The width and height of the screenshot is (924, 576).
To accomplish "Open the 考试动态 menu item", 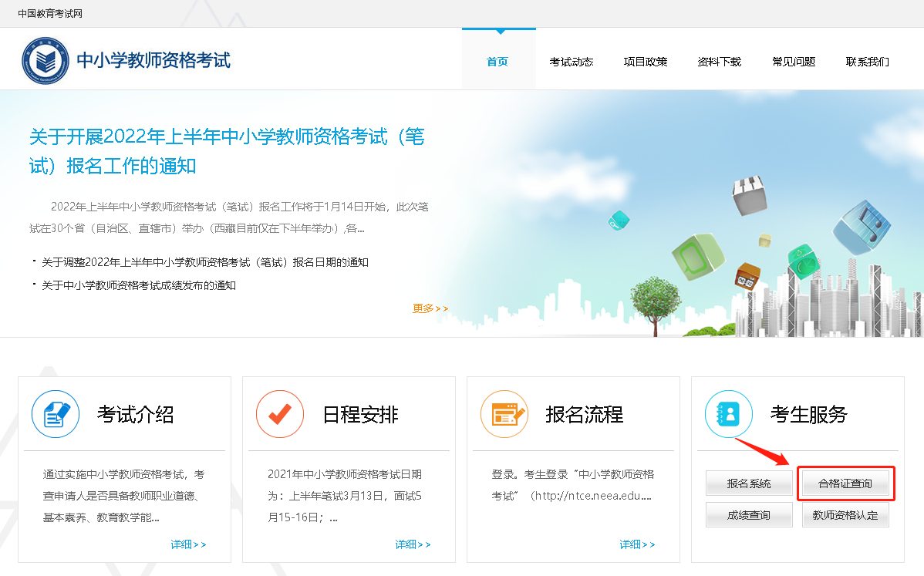I will 572,62.
